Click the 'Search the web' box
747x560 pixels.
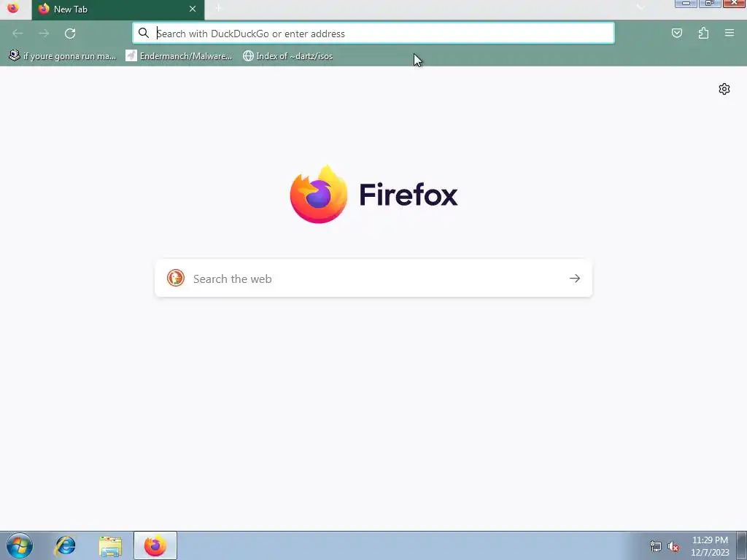coord(373,279)
